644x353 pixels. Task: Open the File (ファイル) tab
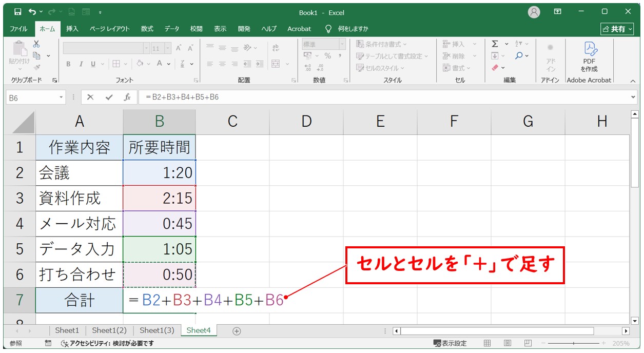coord(19,29)
